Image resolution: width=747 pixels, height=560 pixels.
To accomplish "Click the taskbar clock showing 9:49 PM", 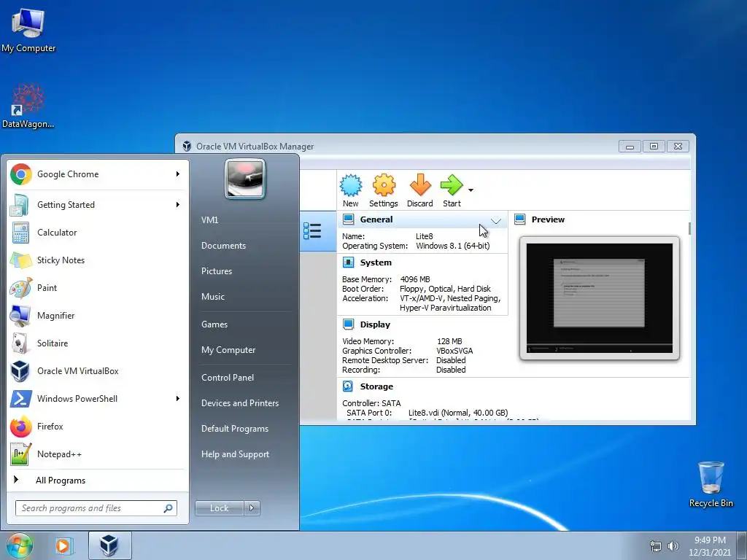I will [710, 546].
